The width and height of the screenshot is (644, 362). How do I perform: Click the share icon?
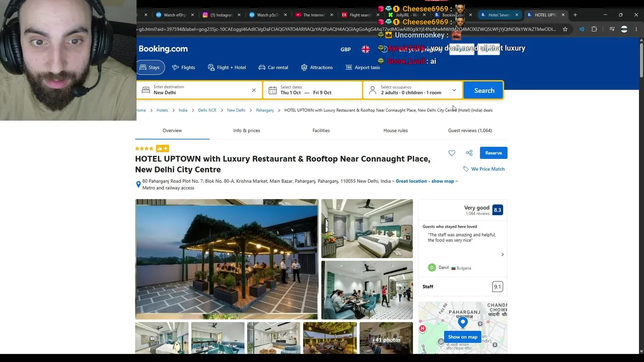coord(469,153)
